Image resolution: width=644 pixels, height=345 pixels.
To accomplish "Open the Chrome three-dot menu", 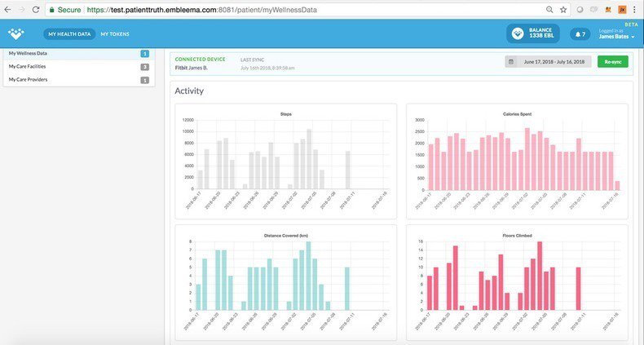I will pos(634,10).
